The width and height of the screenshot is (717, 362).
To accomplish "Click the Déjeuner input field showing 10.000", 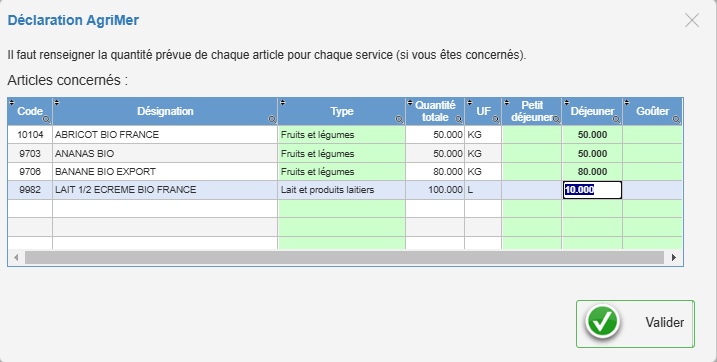I will [592, 190].
